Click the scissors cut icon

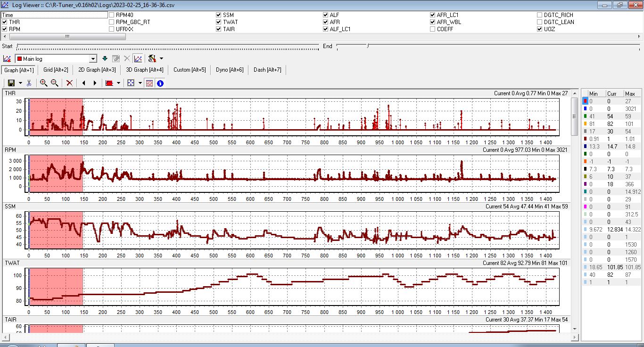click(x=29, y=83)
